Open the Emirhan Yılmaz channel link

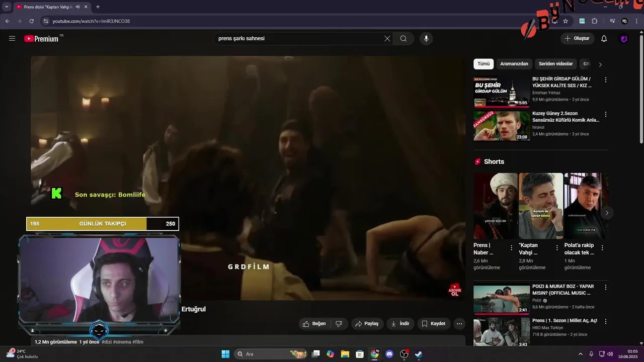coord(546,93)
